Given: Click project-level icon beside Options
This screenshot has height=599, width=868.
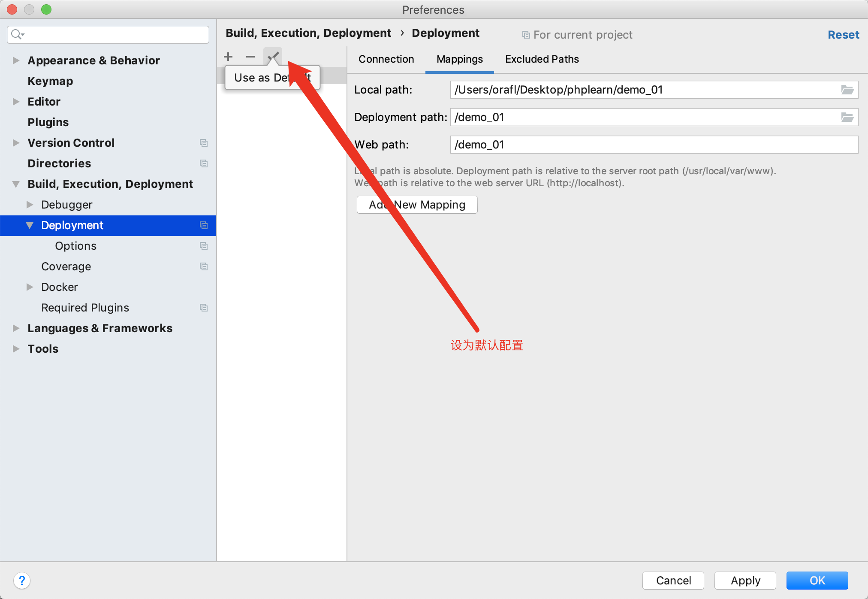Looking at the screenshot, I should [204, 246].
